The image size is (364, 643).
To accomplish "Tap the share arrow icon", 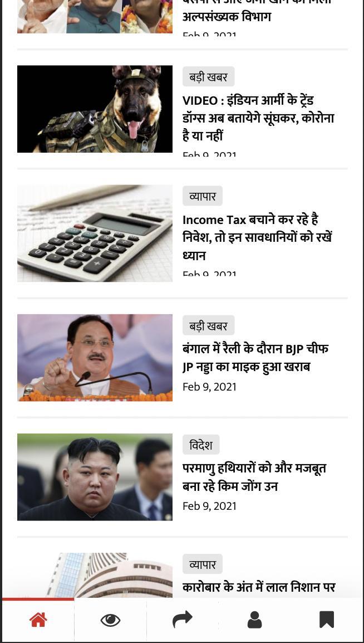I will tap(182, 619).
